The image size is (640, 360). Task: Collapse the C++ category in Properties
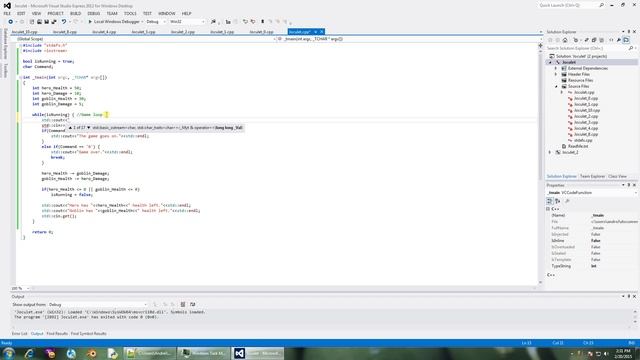click(548, 209)
